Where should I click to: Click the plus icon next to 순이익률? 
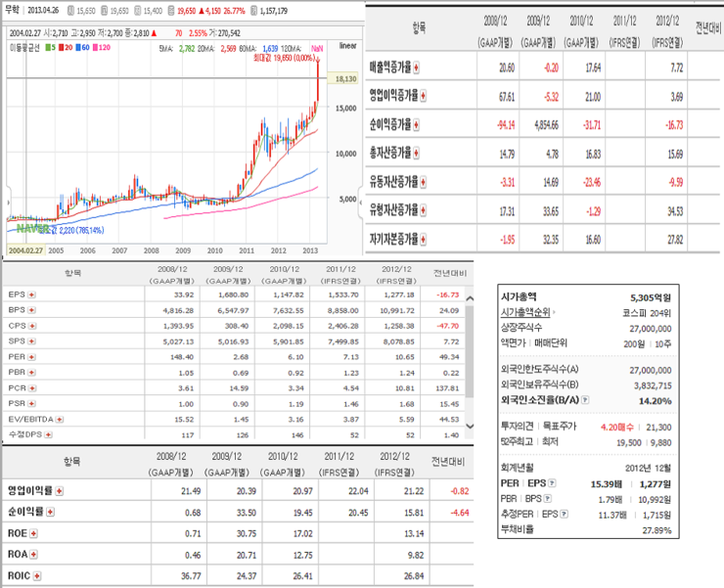(50, 512)
